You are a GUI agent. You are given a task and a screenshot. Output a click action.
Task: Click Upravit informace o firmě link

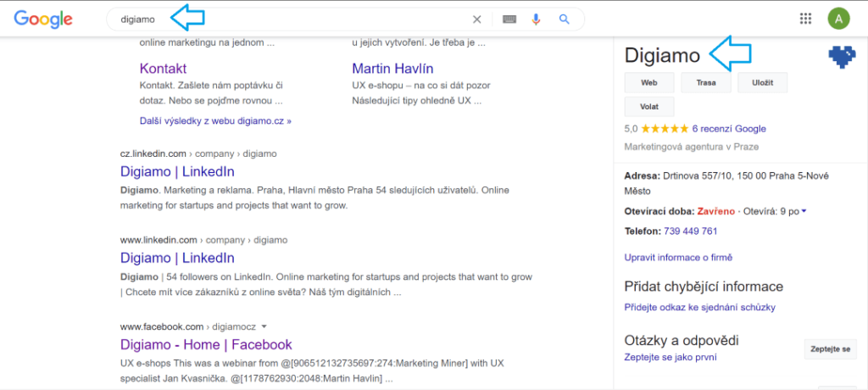click(678, 258)
